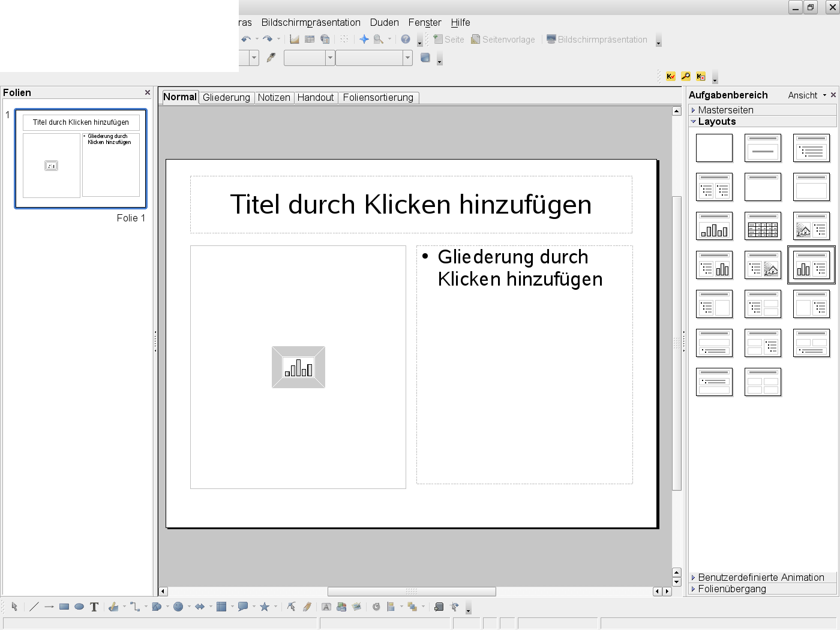
Task: Open the Bildschirmpräsentation menu
Action: [311, 23]
